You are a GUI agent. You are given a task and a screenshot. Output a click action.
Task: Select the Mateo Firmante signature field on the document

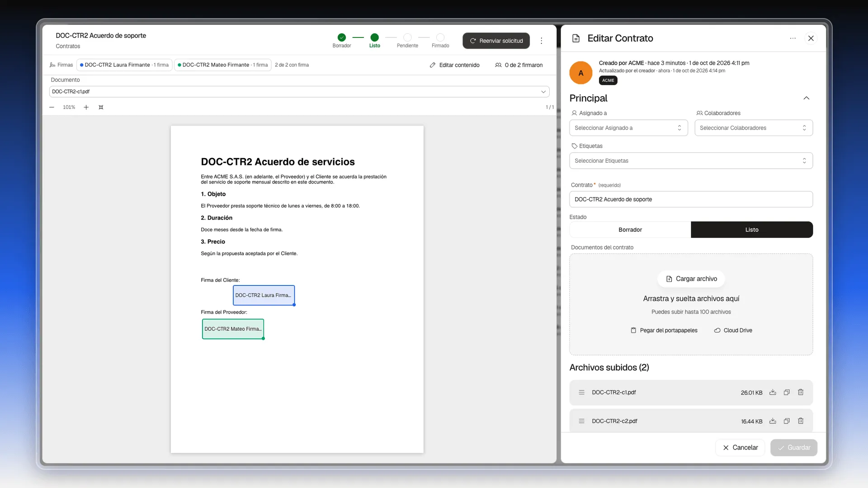233,329
